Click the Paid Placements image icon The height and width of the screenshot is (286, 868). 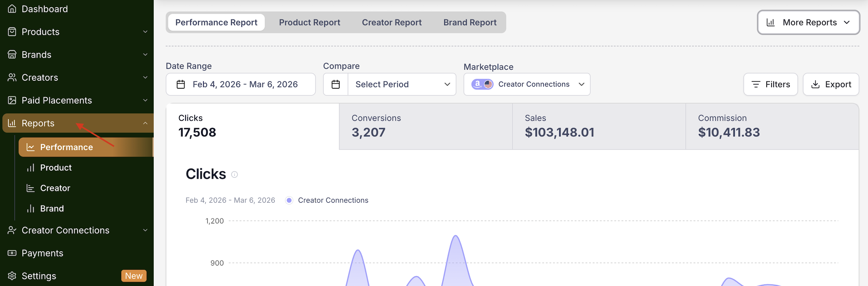[12, 100]
